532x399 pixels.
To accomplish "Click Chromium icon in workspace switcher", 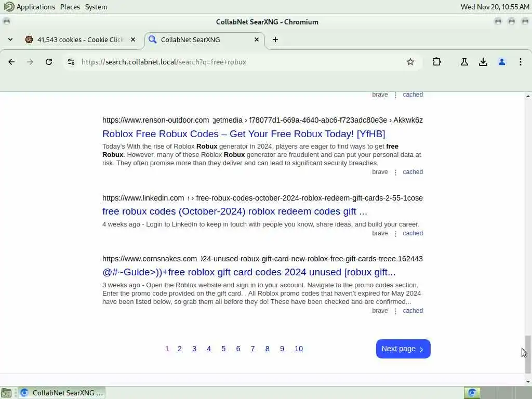I will click(472, 393).
